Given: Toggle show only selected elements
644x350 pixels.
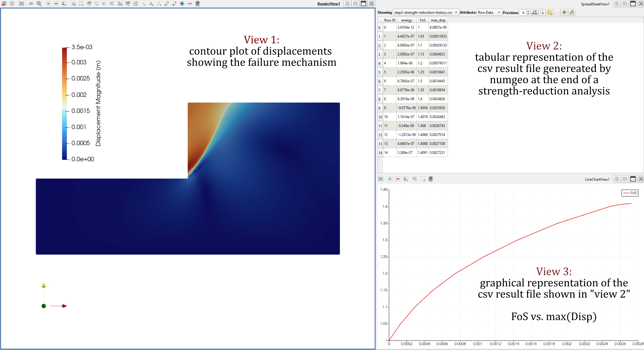Looking at the screenshot, I should (x=542, y=12).
